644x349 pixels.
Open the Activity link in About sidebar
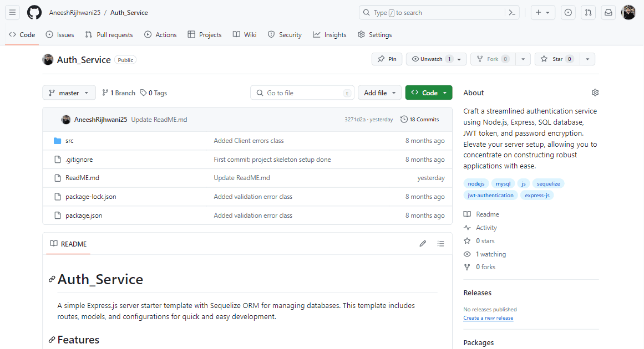coord(480,228)
